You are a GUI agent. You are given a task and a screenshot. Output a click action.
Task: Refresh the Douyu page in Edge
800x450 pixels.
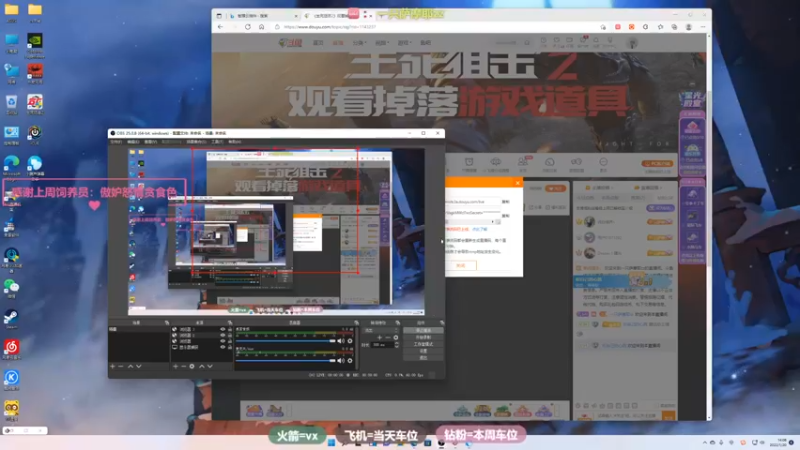pos(247,27)
